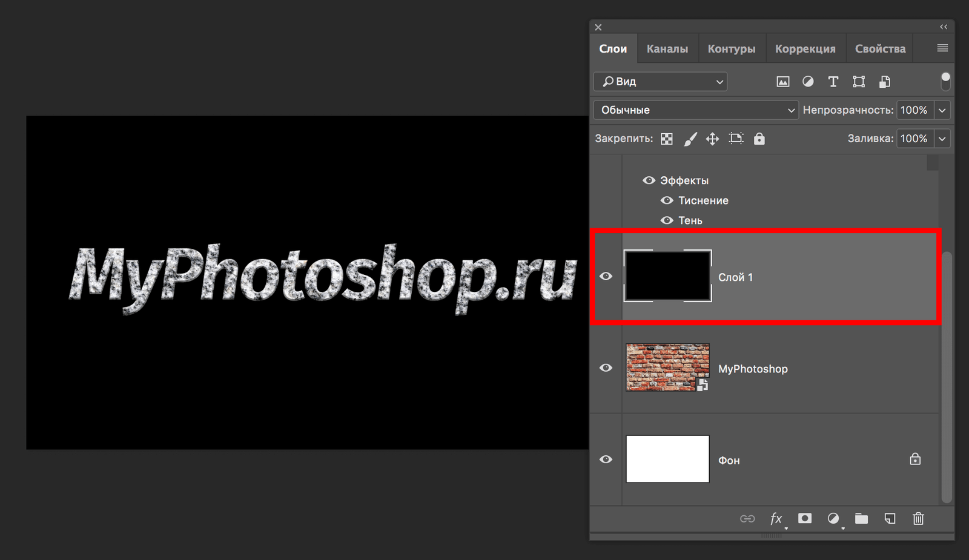Image resolution: width=969 pixels, height=560 pixels.
Task: Click the Delete layer trash icon
Action: (918, 519)
